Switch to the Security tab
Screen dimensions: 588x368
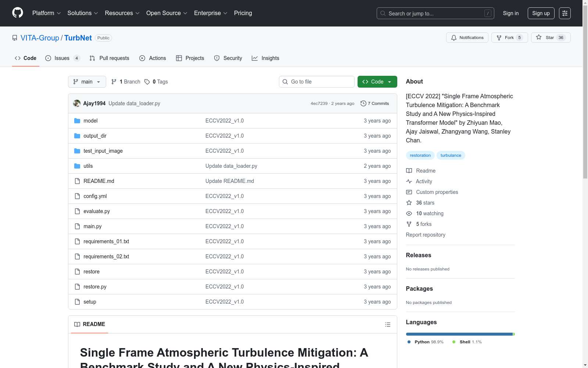(x=228, y=58)
